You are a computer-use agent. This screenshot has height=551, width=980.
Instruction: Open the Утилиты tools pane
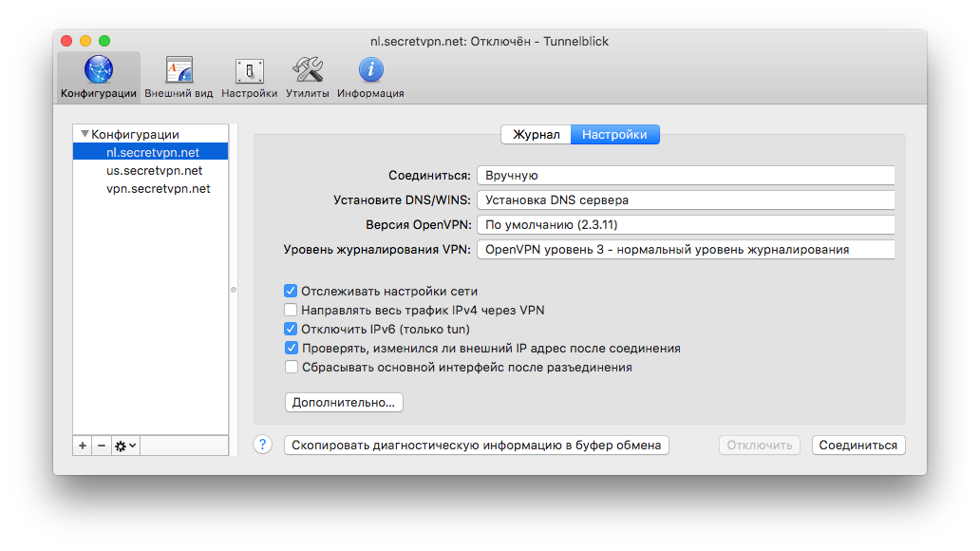(308, 78)
